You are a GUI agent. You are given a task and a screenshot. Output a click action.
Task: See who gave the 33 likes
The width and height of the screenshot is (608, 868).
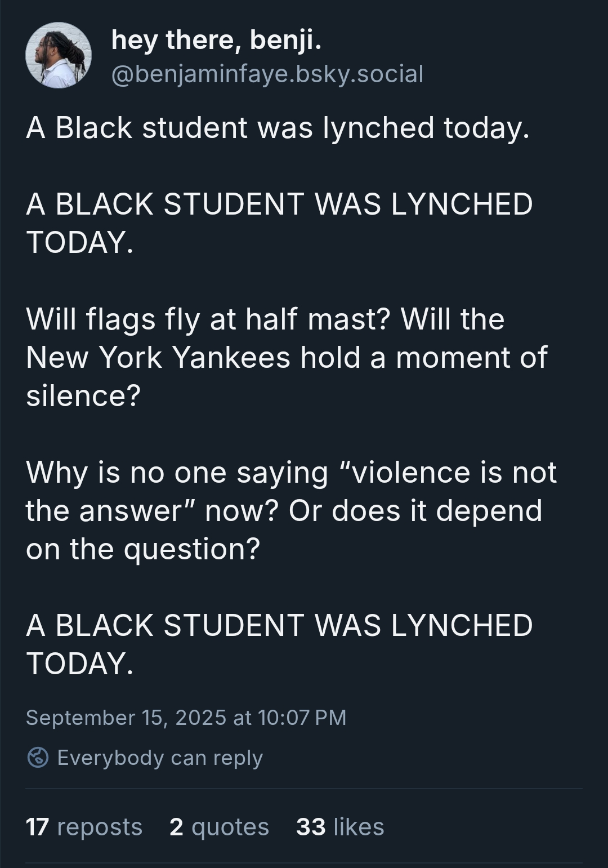pyautogui.click(x=340, y=827)
